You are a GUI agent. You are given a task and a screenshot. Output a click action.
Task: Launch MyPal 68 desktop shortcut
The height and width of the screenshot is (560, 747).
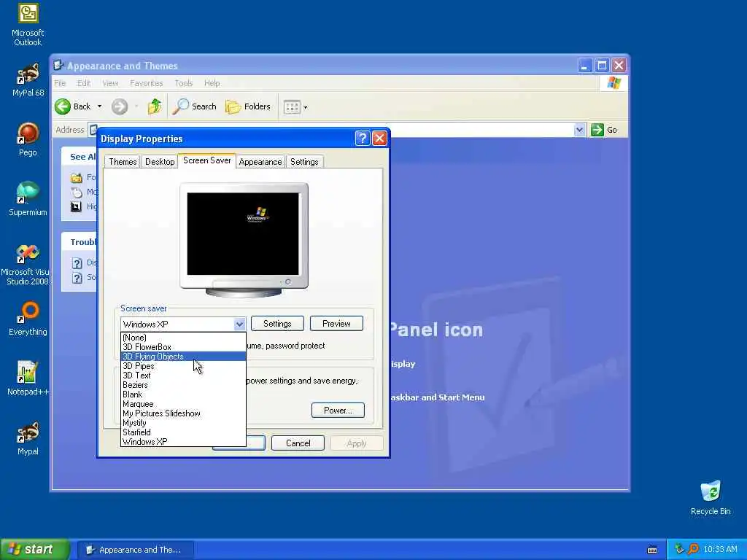[x=28, y=79]
